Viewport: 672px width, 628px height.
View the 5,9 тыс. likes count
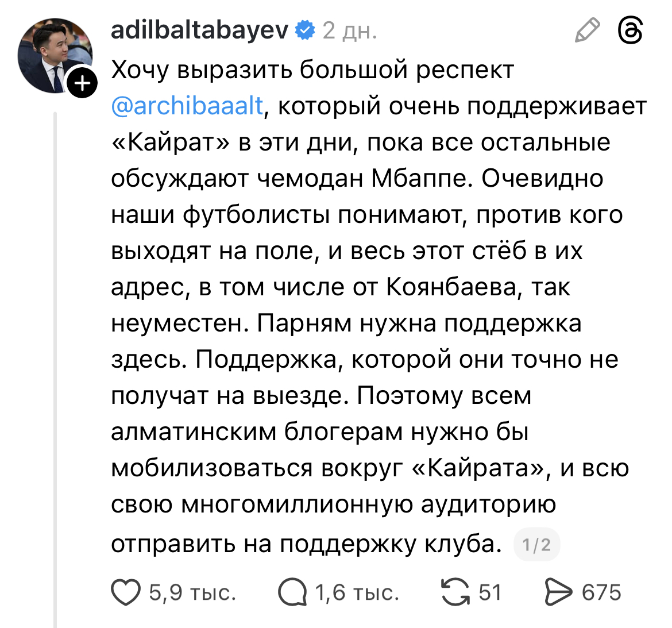tap(192, 592)
